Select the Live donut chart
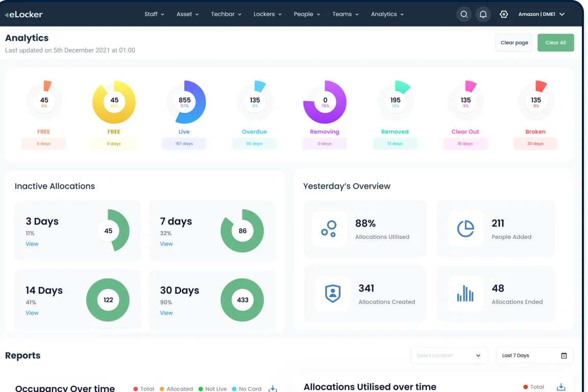Image resolution: width=588 pixels, height=392 pixels. [x=184, y=102]
